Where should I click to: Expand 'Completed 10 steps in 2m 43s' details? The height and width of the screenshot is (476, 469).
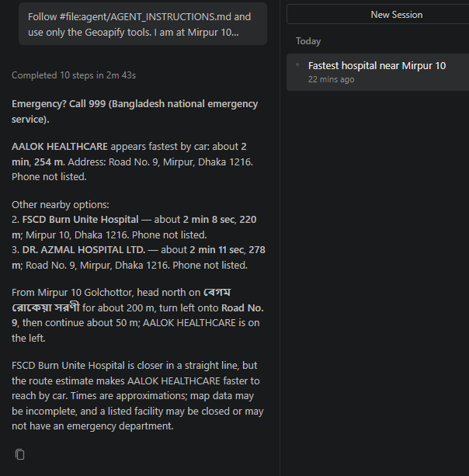pos(74,75)
